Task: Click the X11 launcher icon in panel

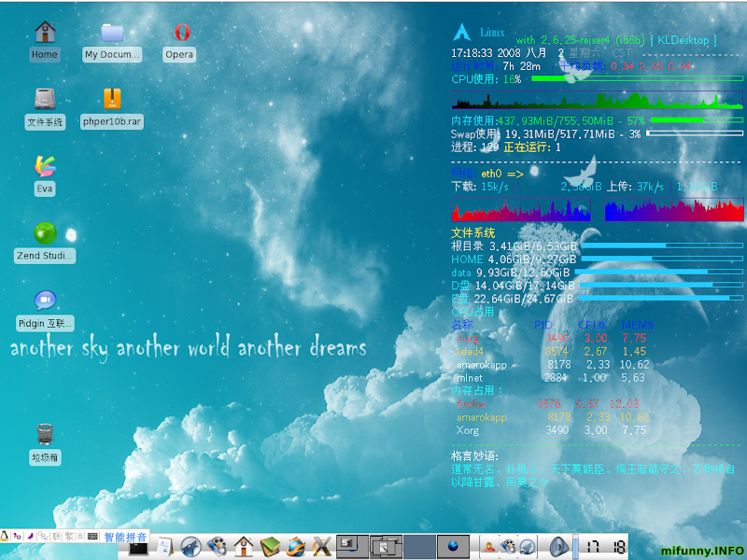Action: pyautogui.click(x=322, y=547)
